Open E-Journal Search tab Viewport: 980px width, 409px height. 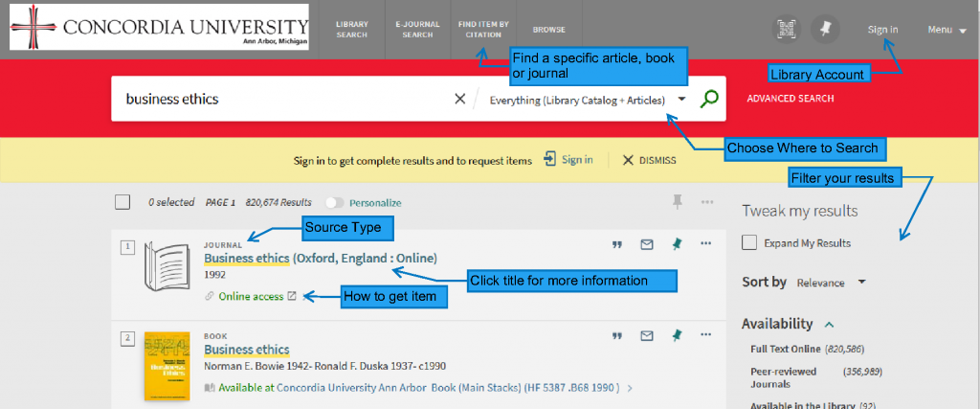(417, 30)
